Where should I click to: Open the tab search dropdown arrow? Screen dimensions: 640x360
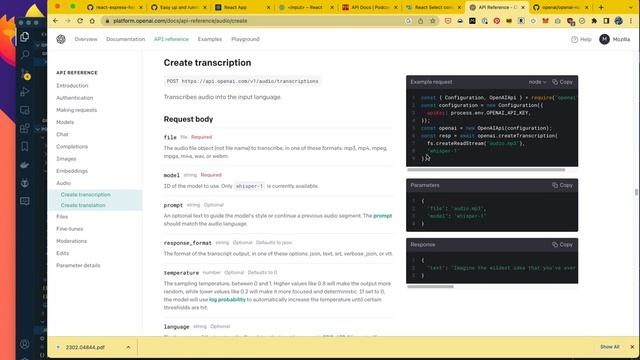(x=631, y=7)
